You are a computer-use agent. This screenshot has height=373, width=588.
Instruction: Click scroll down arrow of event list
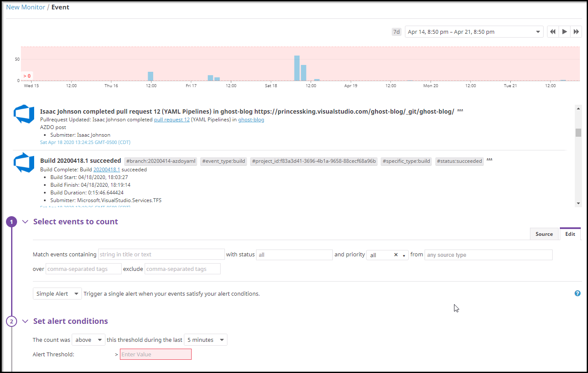pyautogui.click(x=578, y=203)
